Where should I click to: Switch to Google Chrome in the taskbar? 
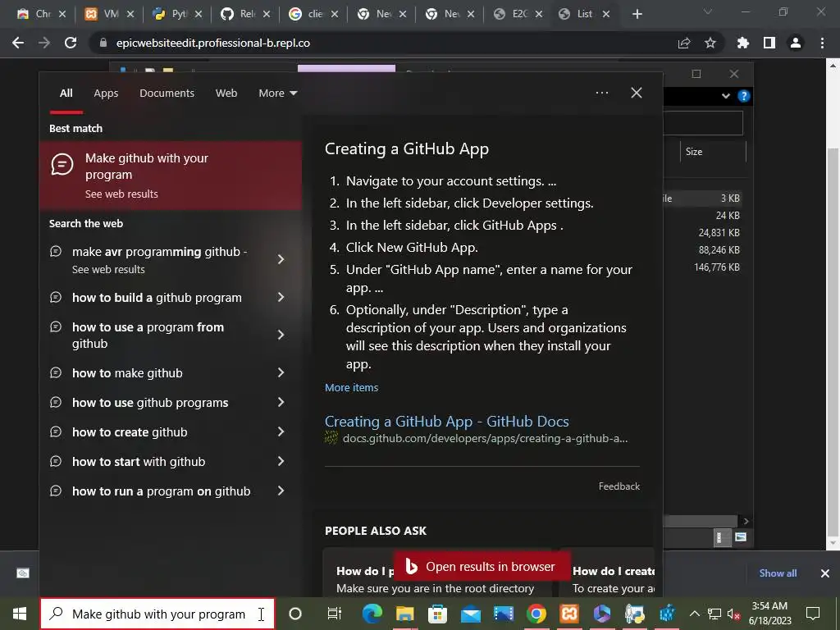[x=536, y=614]
